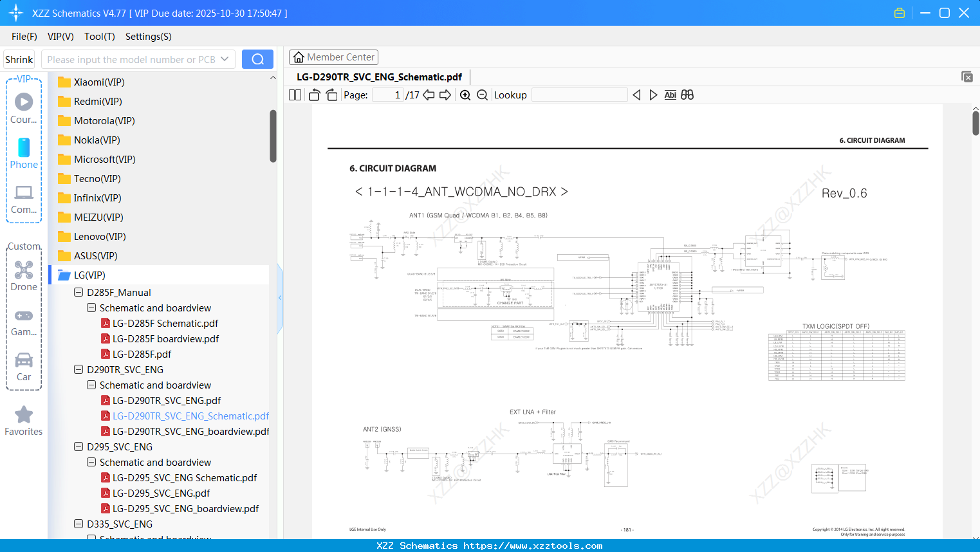
Task: Zoom out of the schematic page
Action: tap(481, 95)
